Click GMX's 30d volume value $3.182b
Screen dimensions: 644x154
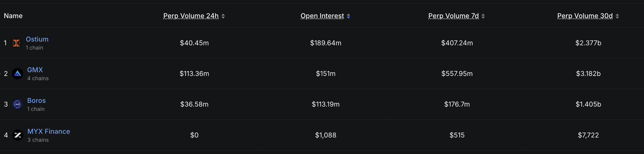588,74
